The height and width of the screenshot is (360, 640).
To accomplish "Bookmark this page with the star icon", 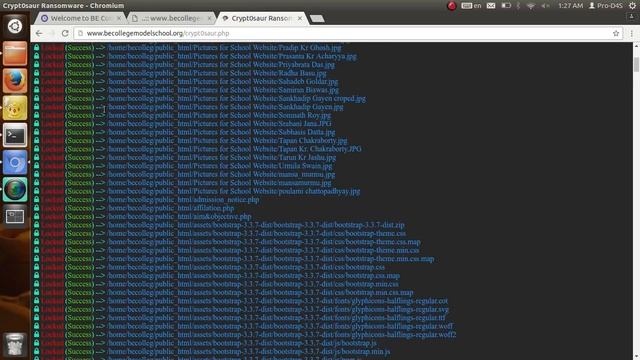I will click(616, 33).
